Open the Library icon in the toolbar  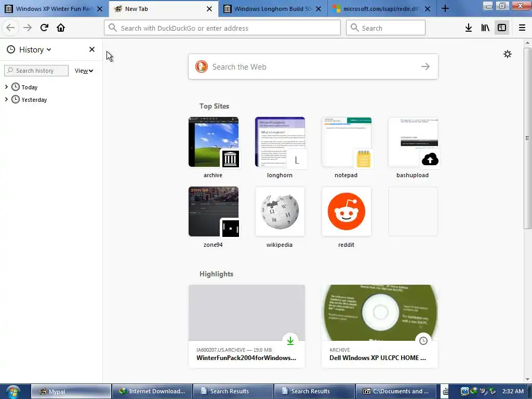485,28
